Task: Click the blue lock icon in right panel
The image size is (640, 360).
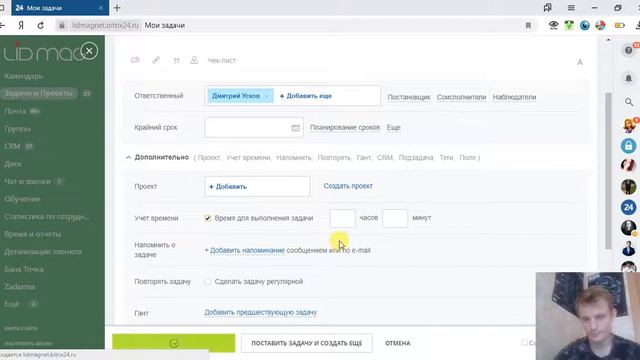Action: coord(629,146)
